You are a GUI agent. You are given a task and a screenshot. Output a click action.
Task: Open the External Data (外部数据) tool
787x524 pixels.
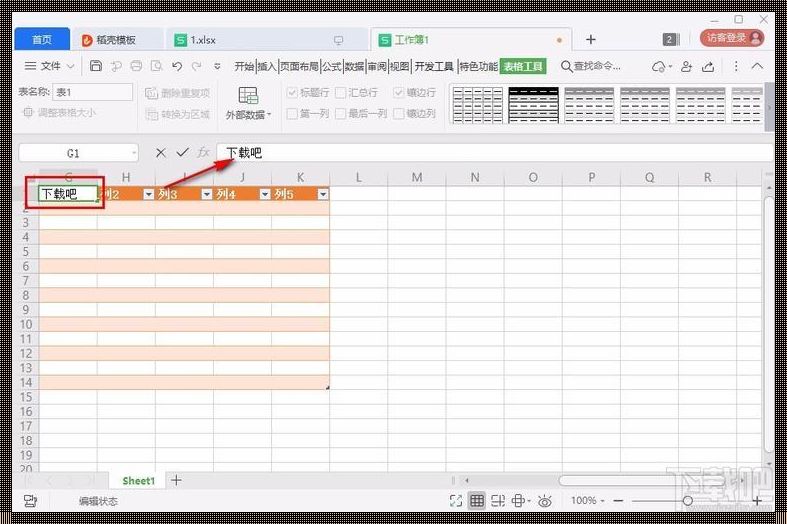tap(248, 104)
